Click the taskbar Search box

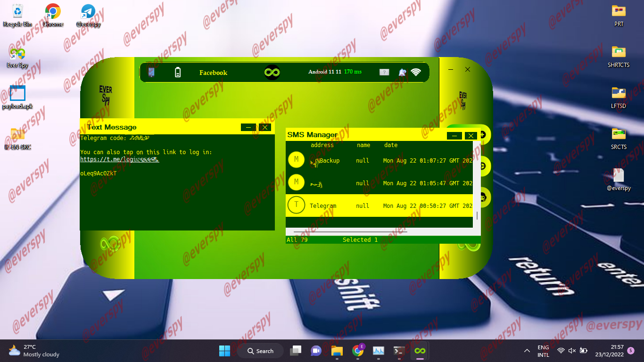pos(260,351)
